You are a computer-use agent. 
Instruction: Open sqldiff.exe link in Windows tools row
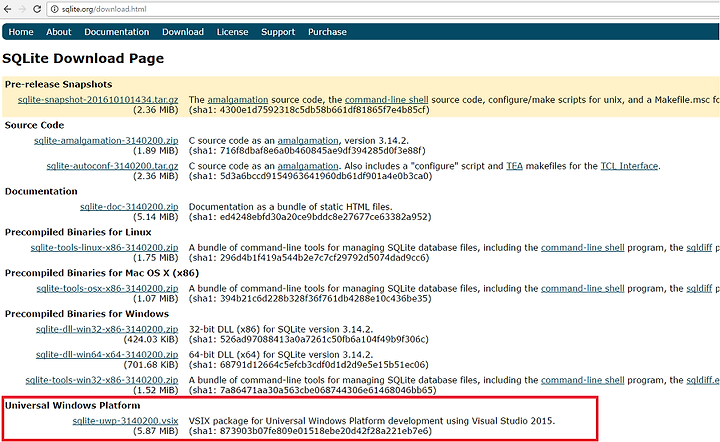pos(703,380)
